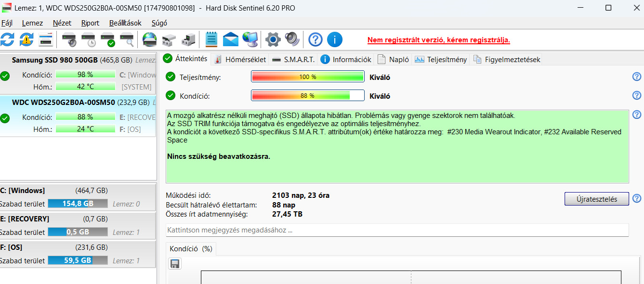Open the S.M.A.R.T. tab

coord(293,60)
